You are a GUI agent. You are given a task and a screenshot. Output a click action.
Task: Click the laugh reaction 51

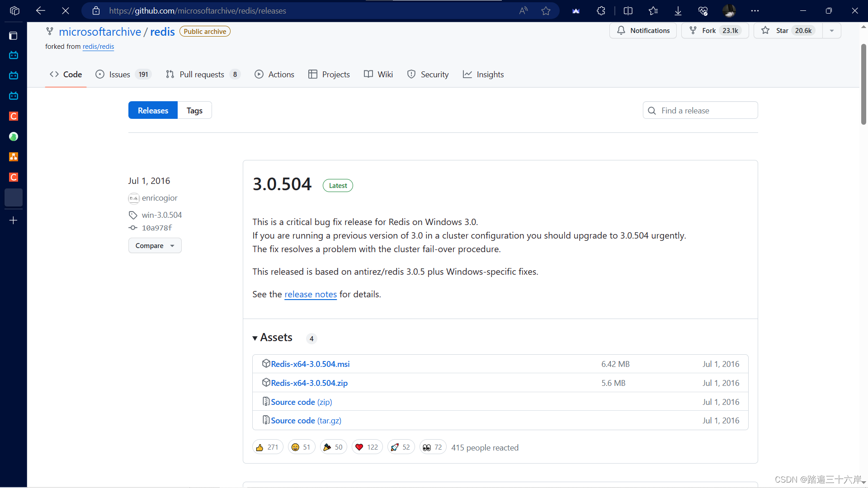click(x=302, y=447)
